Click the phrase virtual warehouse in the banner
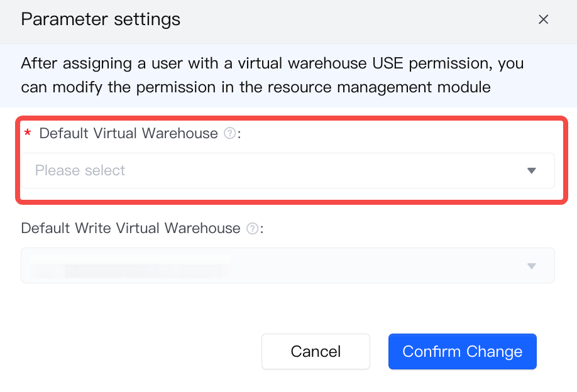 point(302,63)
